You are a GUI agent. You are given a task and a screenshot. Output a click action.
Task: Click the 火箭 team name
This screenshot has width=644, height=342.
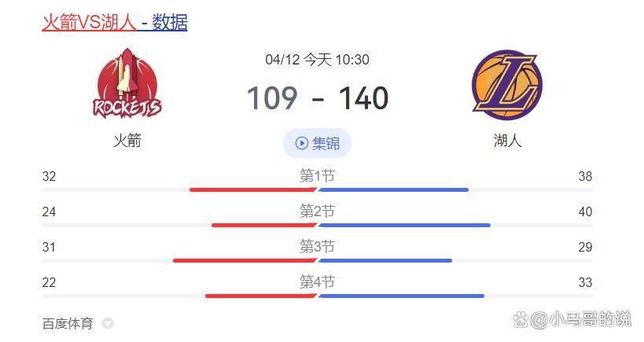(x=127, y=141)
